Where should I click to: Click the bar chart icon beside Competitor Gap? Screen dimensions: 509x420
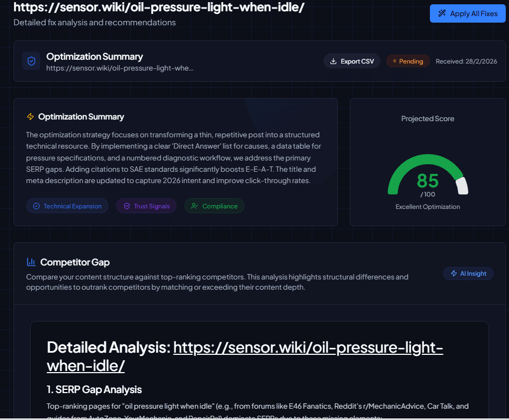pyautogui.click(x=31, y=262)
